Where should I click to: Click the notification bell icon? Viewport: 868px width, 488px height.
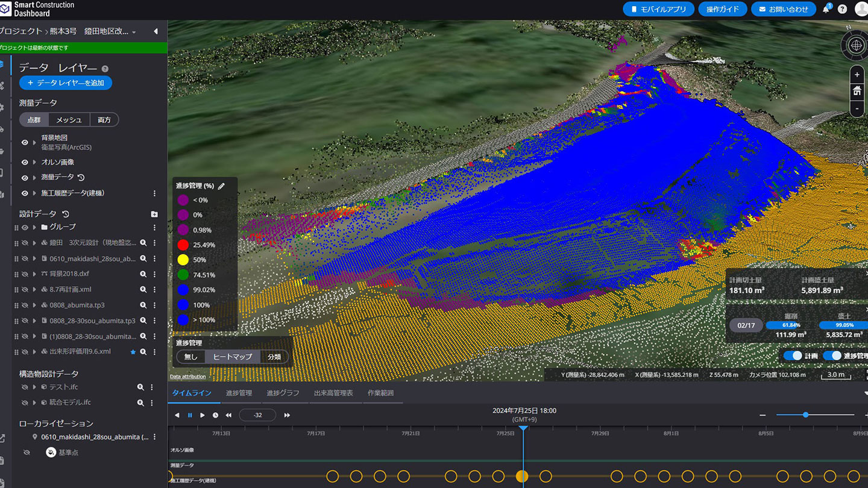tap(826, 10)
